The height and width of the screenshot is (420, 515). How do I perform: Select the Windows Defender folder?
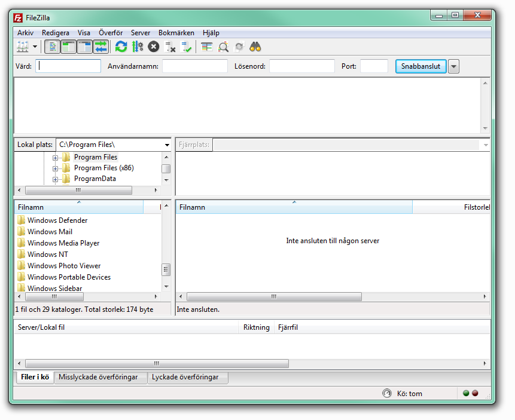click(x=57, y=220)
